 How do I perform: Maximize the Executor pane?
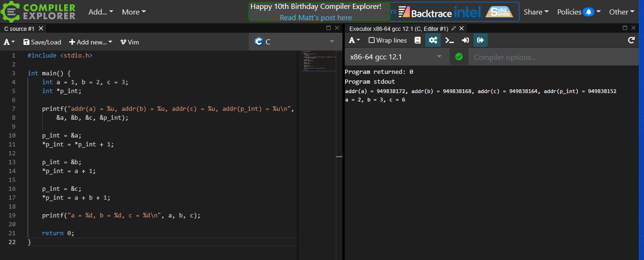point(625,28)
